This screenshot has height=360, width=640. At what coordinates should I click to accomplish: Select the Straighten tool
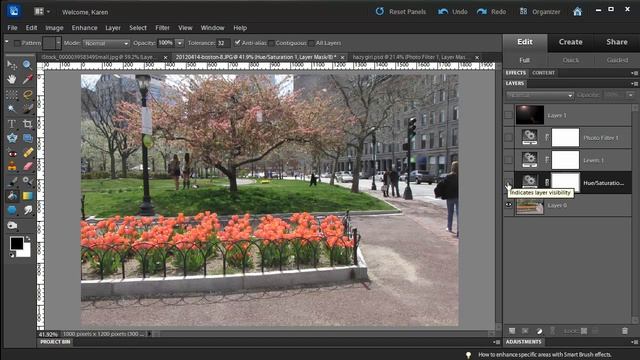pos(27,138)
